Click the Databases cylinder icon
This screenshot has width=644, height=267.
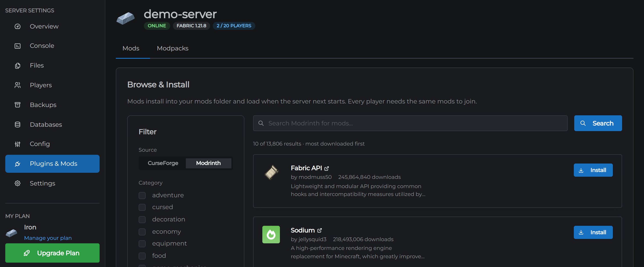(x=18, y=124)
